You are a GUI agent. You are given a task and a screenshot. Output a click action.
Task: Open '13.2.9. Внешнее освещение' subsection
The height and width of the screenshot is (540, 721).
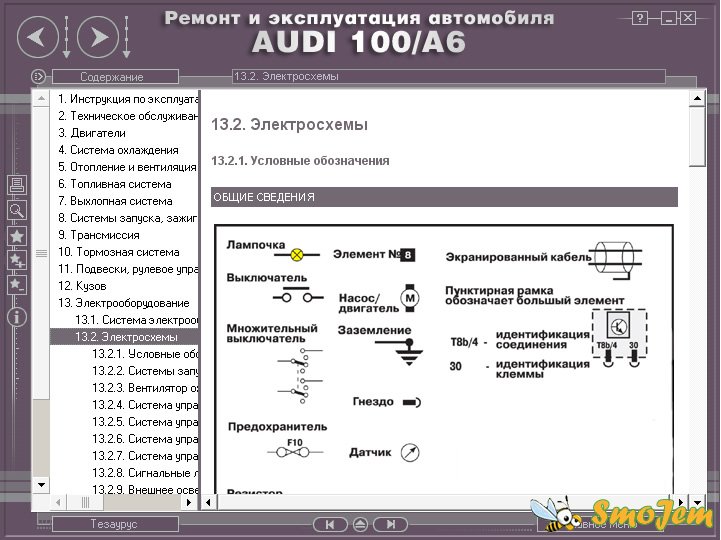pyautogui.click(x=145, y=489)
